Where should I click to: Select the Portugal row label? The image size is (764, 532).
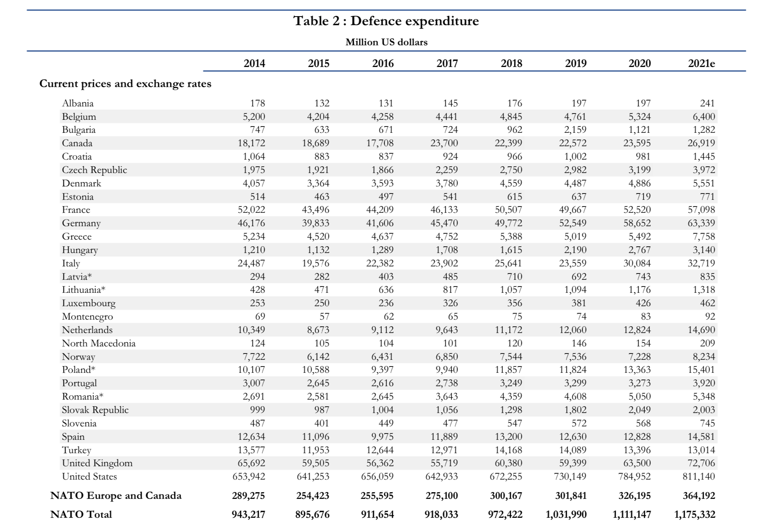[x=79, y=383]
